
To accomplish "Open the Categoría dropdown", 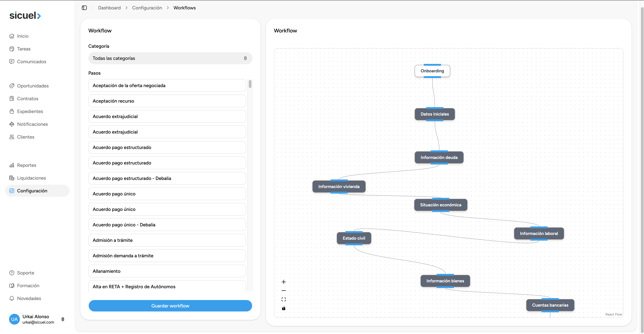I will (170, 58).
